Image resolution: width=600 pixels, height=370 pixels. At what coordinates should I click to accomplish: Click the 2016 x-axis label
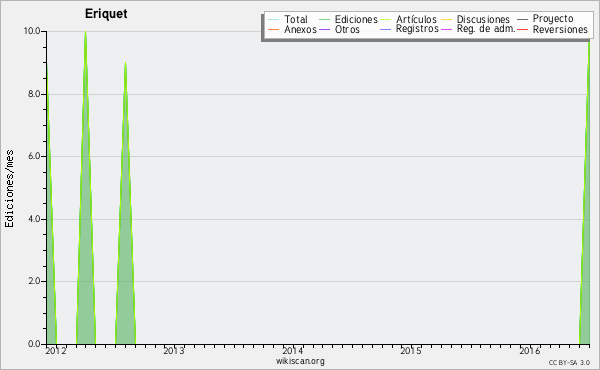[530, 350]
